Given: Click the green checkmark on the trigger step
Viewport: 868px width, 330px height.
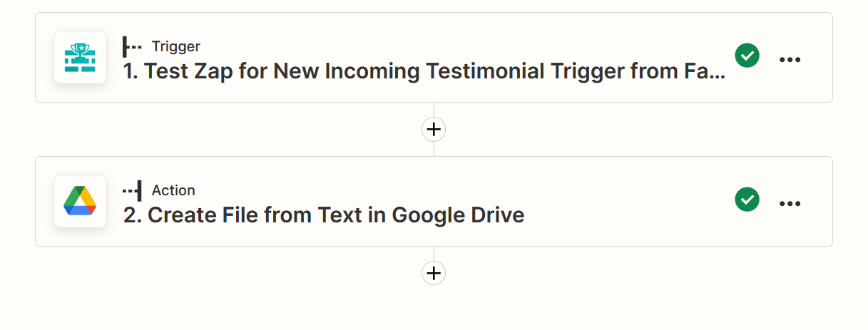Looking at the screenshot, I should click(x=747, y=55).
